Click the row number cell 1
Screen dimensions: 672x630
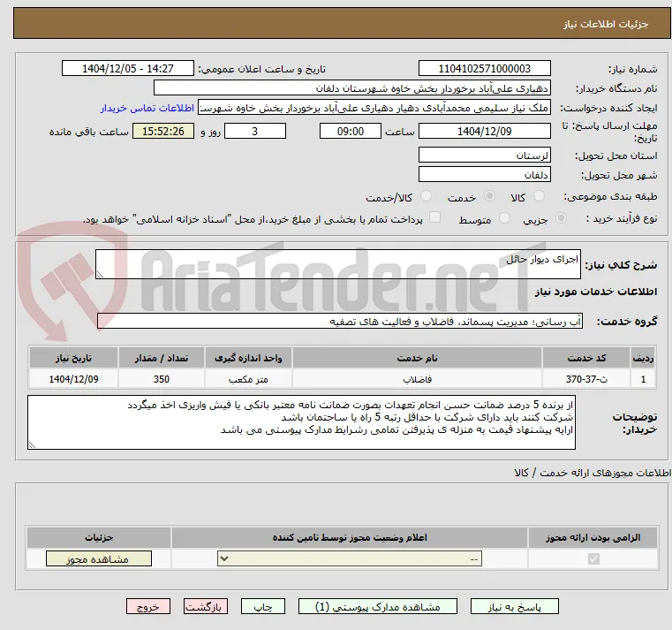click(x=643, y=379)
